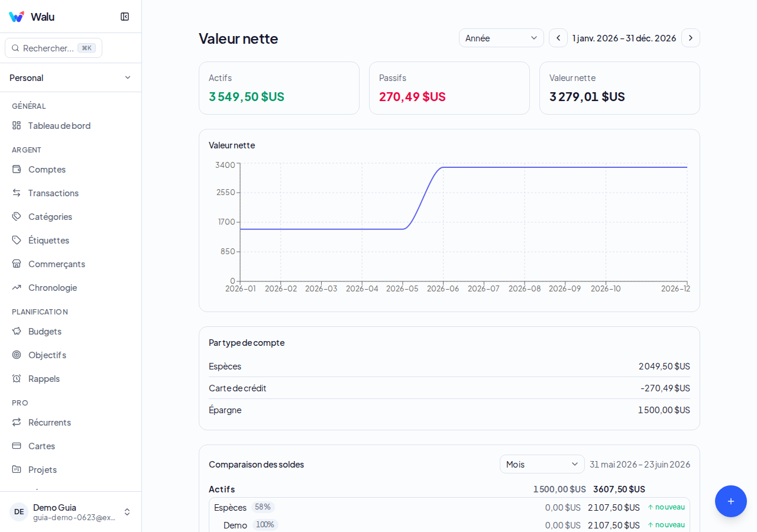The height and width of the screenshot is (532, 757).
Task: Click the Demo account comparison row
Action: point(449,525)
